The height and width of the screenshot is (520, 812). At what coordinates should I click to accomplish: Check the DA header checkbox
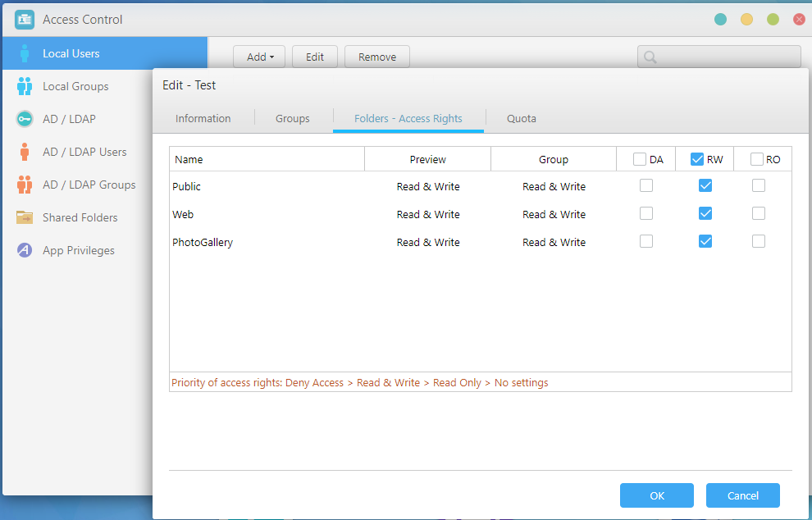[640, 159]
